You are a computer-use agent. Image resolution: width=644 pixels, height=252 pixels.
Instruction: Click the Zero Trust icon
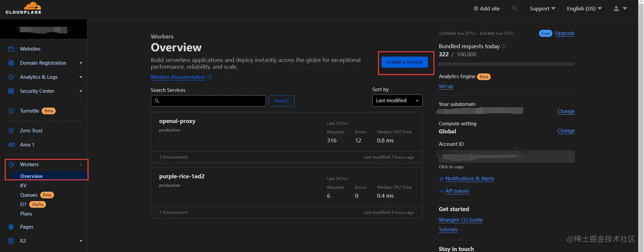[x=11, y=131]
